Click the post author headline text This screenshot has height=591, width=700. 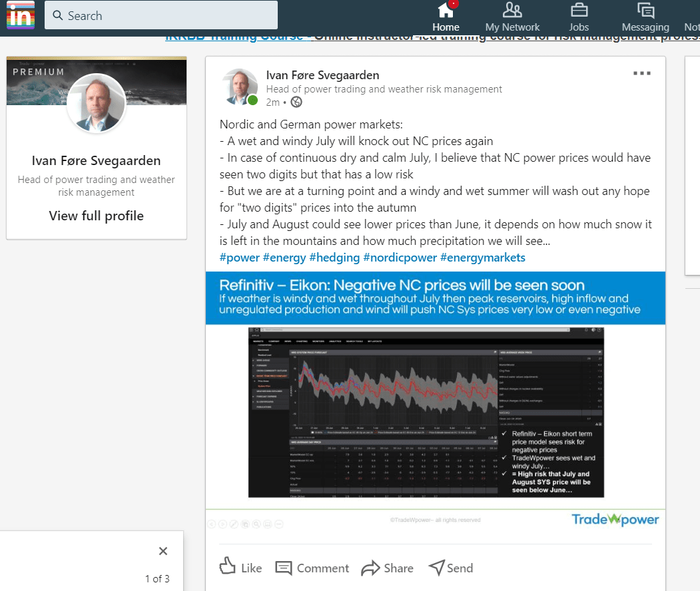click(x=384, y=89)
